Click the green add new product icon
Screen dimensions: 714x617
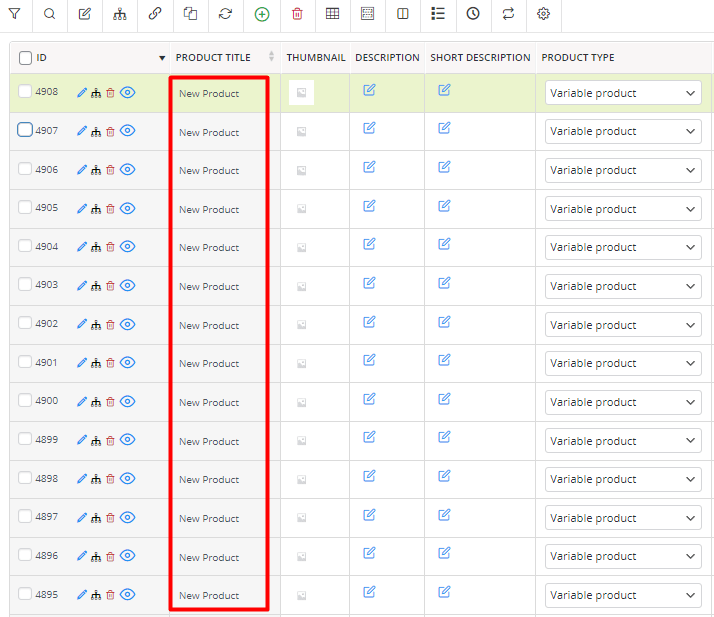point(262,14)
